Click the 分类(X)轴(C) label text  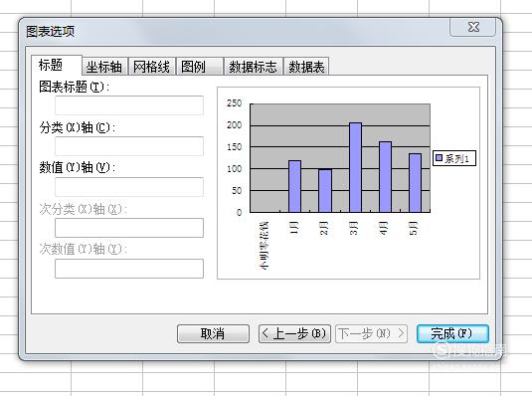coord(77,127)
